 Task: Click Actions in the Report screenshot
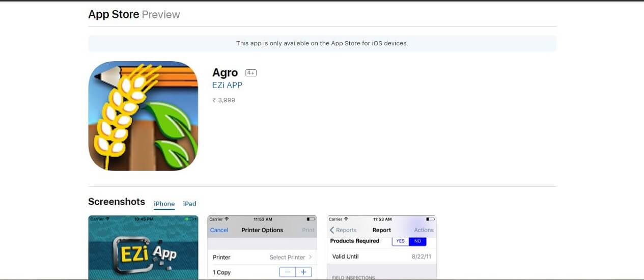click(424, 230)
